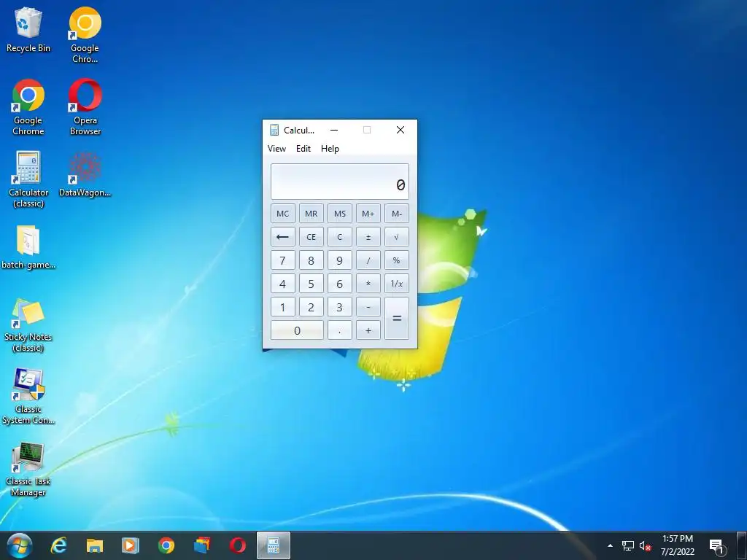
Task: Open the Calculator Help menu
Action: (330, 149)
